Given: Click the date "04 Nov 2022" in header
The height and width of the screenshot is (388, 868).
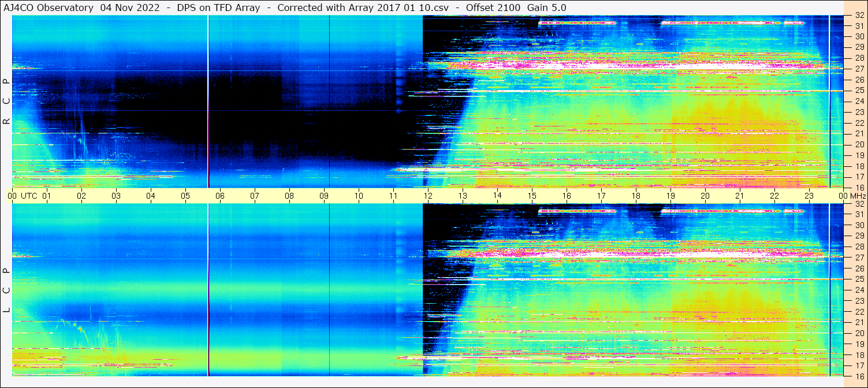Looking at the screenshot, I should (x=131, y=8).
